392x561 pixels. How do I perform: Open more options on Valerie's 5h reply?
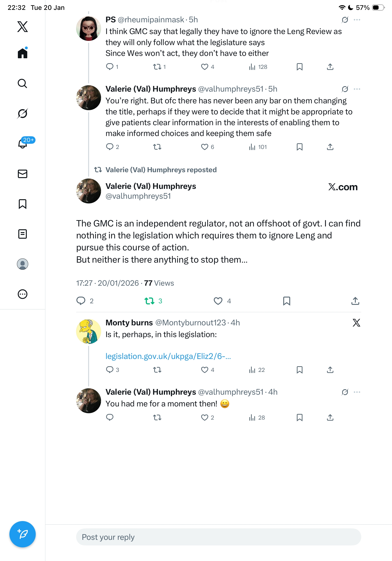pos(357,89)
